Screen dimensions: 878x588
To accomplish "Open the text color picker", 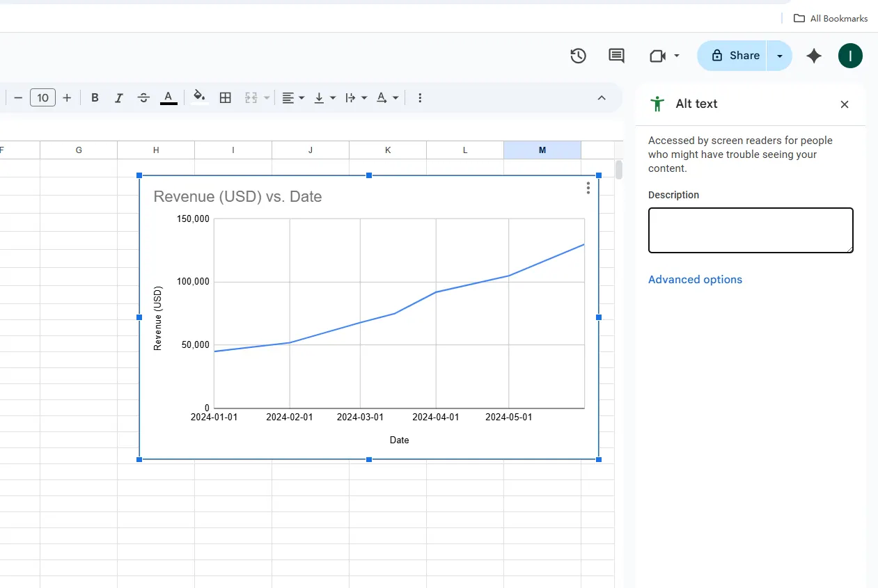I will [x=168, y=98].
